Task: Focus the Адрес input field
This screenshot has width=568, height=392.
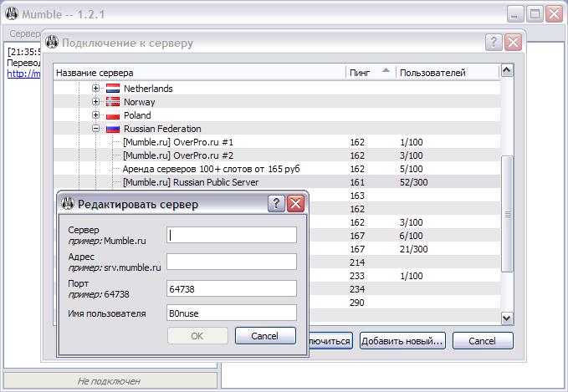Action: pyautogui.click(x=232, y=262)
